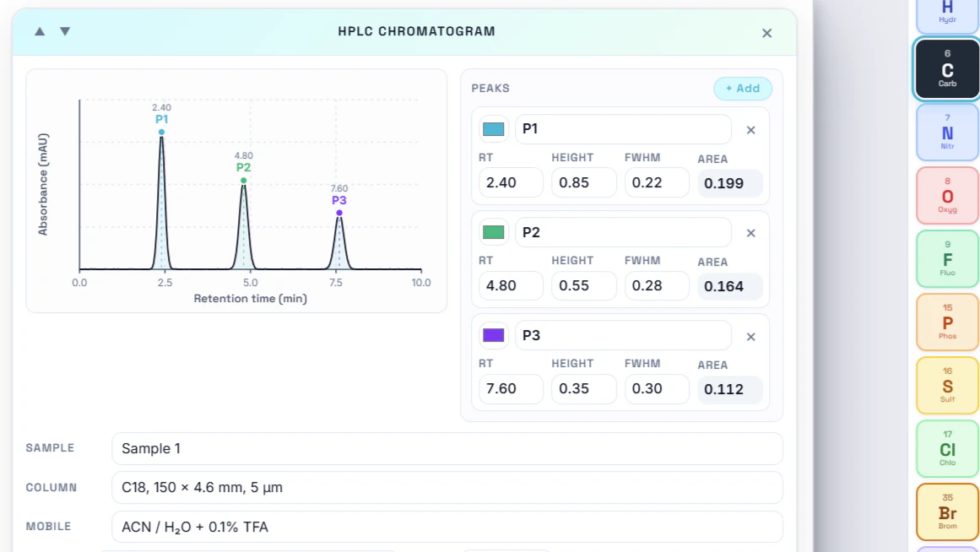Edit the Column description field
This screenshot has height=552, width=980.
(x=447, y=488)
